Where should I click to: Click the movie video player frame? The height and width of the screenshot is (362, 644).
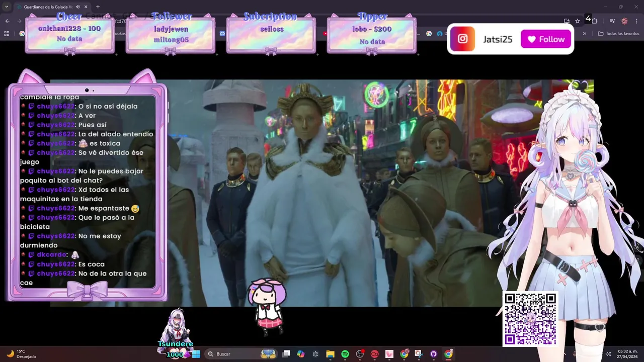pyautogui.click(x=322, y=193)
